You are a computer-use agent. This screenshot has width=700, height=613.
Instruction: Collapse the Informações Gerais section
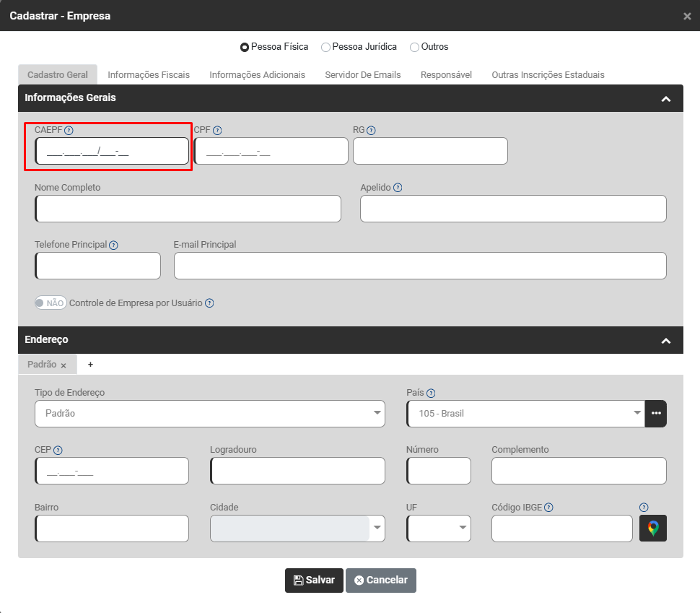pyautogui.click(x=665, y=98)
